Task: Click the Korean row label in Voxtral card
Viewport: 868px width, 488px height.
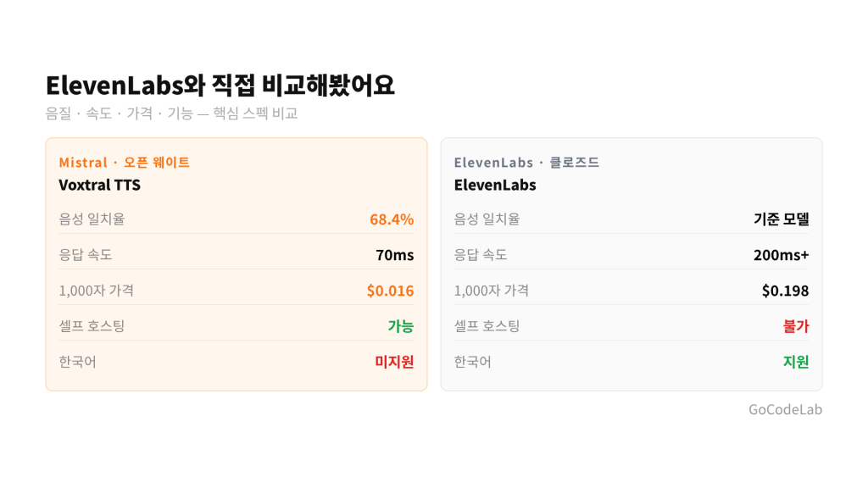Action: pos(77,362)
